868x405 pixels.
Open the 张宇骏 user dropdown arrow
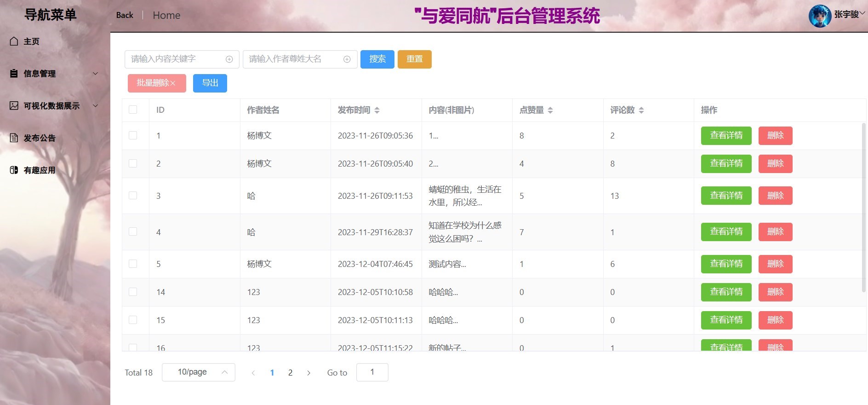tap(863, 13)
